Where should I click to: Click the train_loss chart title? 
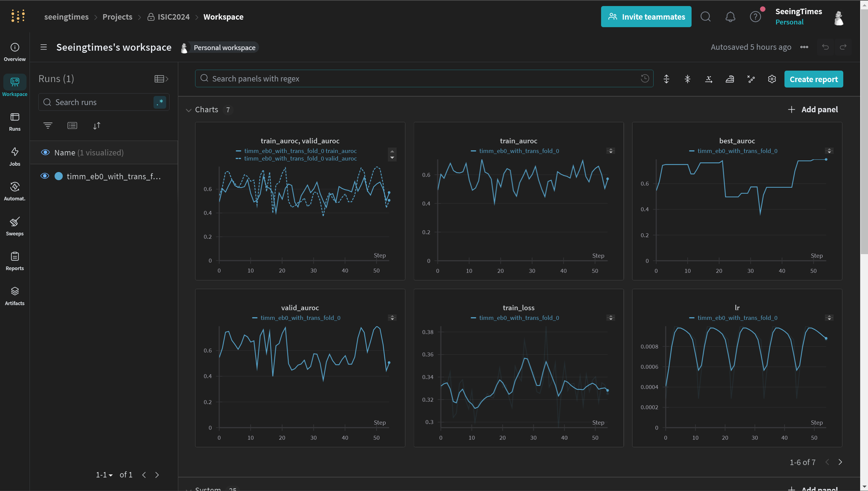[518, 308]
